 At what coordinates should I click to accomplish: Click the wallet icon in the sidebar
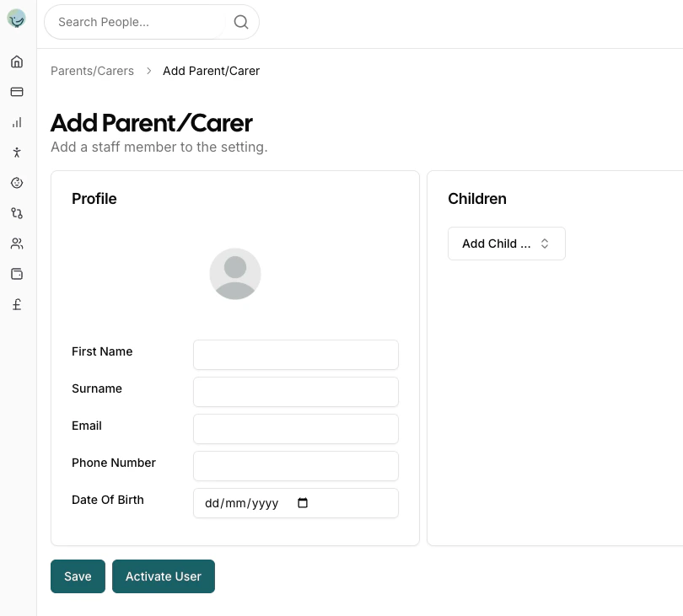click(x=16, y=274)
